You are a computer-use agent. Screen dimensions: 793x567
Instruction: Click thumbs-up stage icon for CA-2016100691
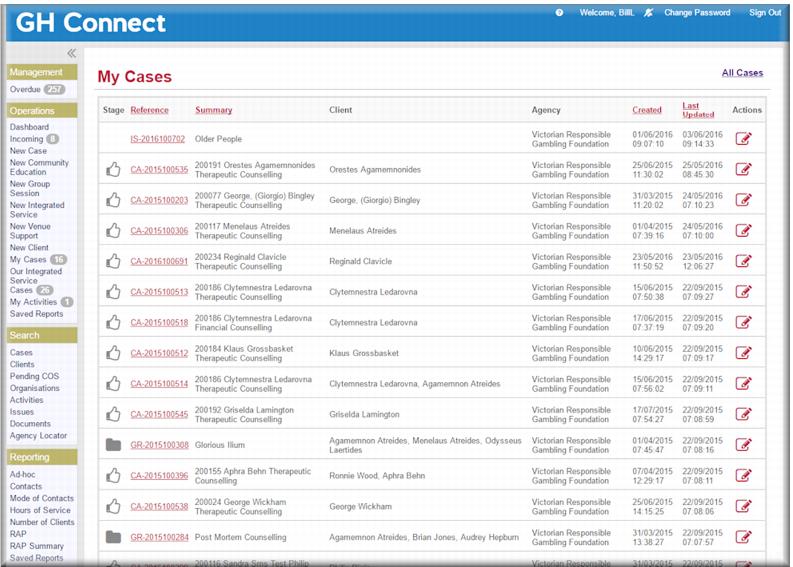113,261
